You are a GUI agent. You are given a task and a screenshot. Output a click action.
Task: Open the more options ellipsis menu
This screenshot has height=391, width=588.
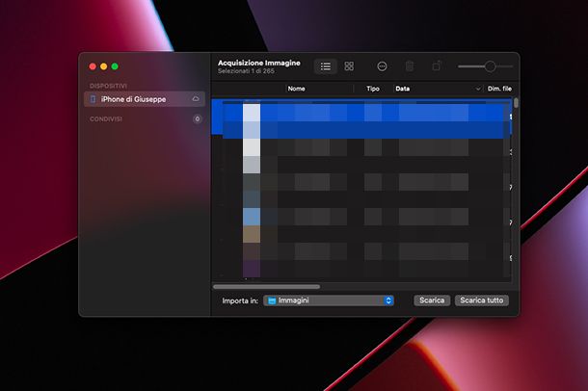[x=382, y=66]
